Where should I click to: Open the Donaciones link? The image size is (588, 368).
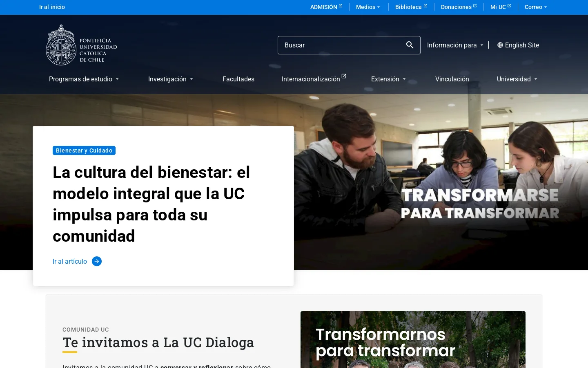pos(456,7)
